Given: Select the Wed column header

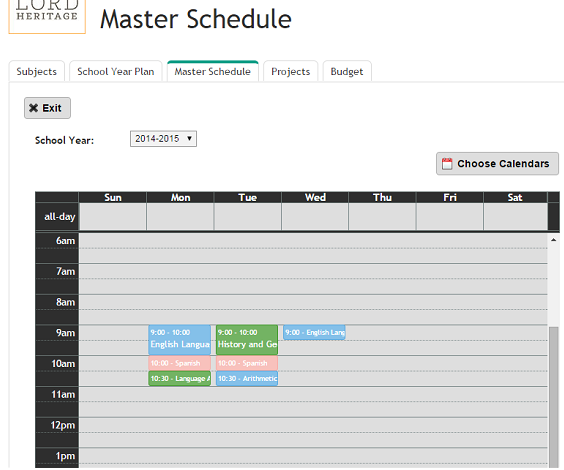Looking at the screenshot, I should 315,197.
